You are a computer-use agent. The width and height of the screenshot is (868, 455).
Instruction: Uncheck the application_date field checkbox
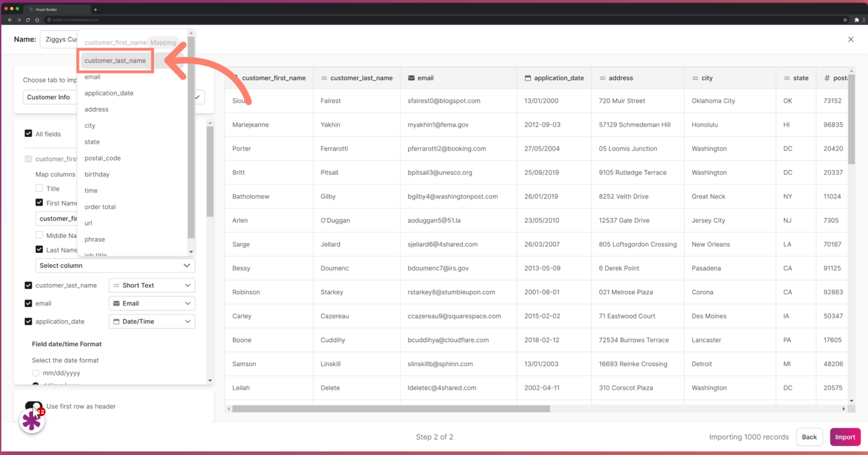coord(28,321)
